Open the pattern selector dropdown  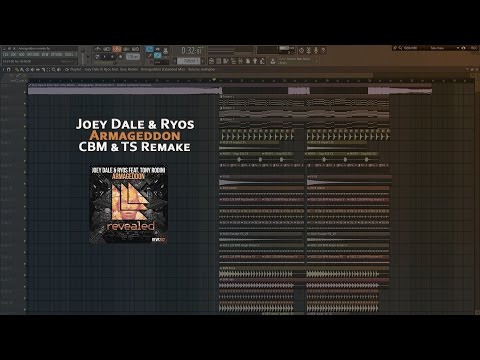(189, 61)
